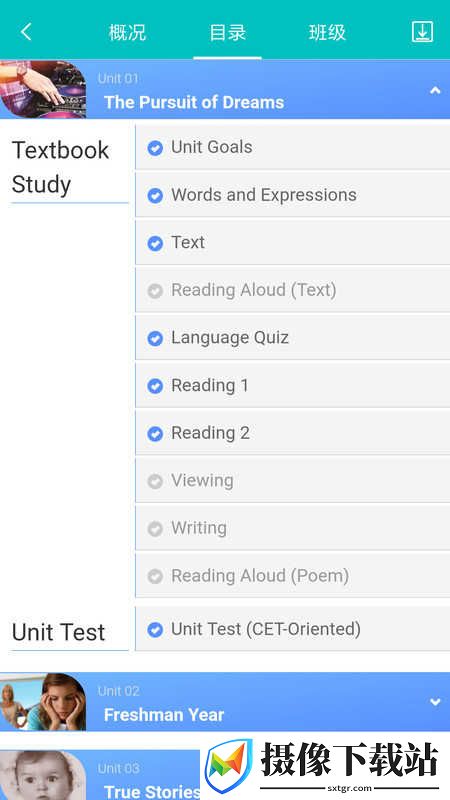
Task: Click the blue check icon beside Unit Goals
Action: [155, 148]
